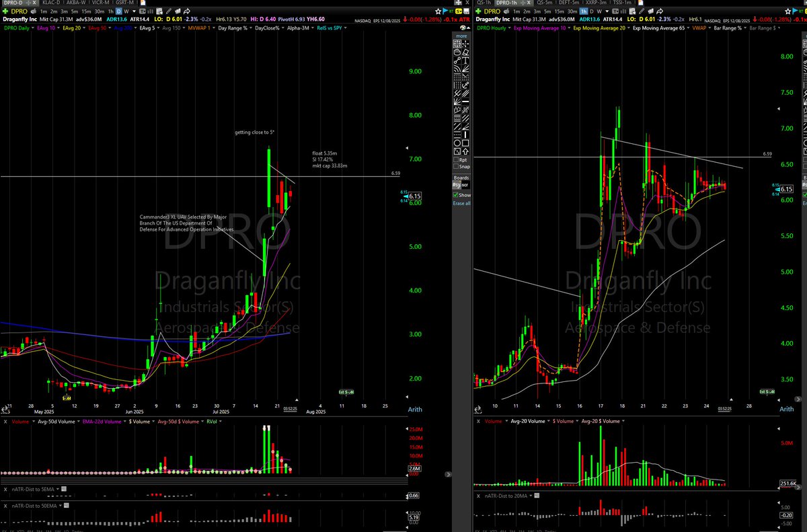Select the horizontal line tool
The width and height of the screenshot is (807, 532).
465,101
